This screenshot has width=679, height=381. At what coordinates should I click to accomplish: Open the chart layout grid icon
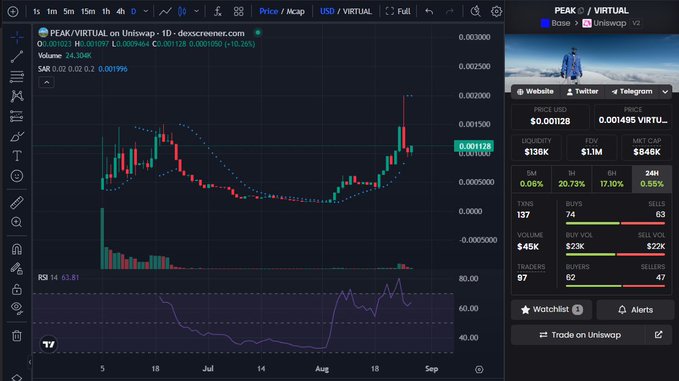tap(239, 12)
